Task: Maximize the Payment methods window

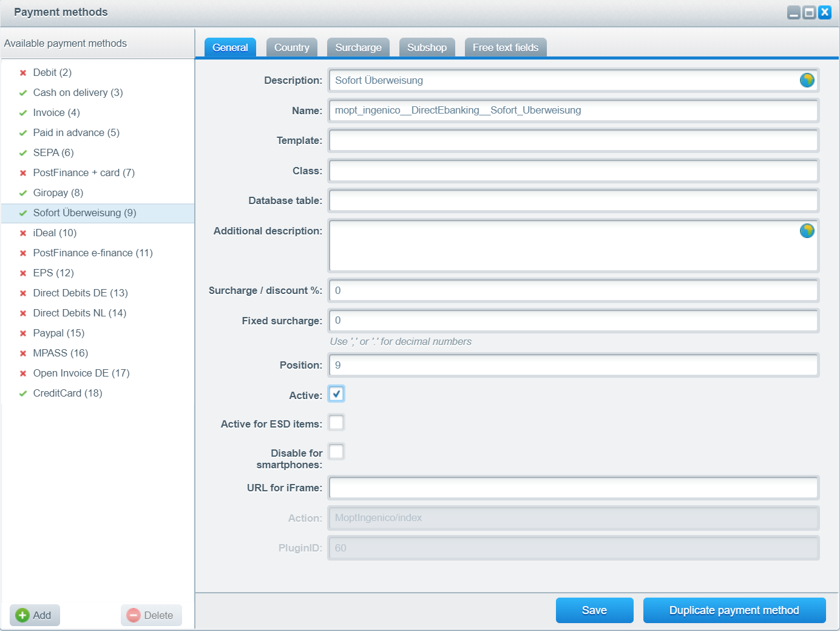Action: coord(809,12)
